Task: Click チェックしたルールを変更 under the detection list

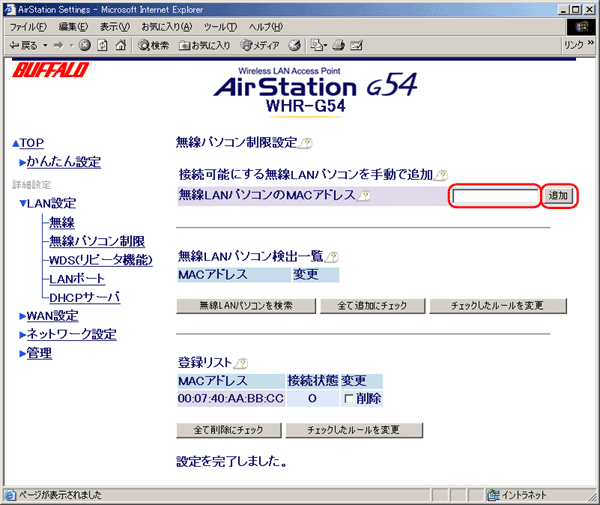Action: coord(498,306)
